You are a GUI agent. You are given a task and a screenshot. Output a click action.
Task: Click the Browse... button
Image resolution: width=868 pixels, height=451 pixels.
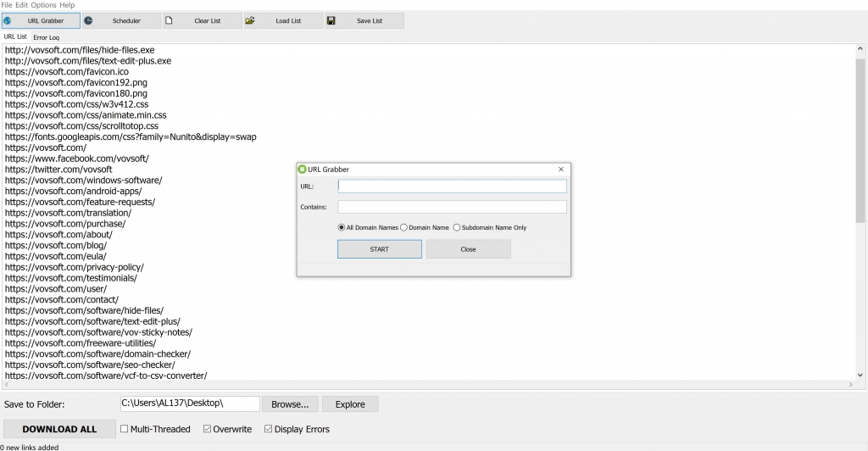[290, 404]
